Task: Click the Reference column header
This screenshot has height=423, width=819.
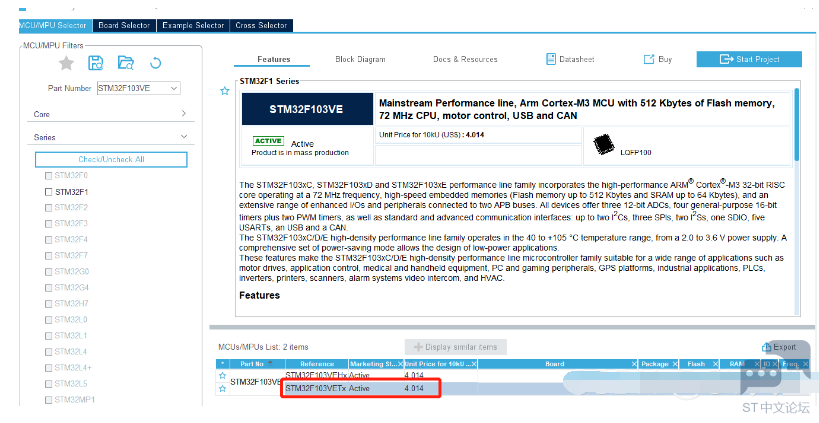Action: pyautogui.click(x=317, y=364)
